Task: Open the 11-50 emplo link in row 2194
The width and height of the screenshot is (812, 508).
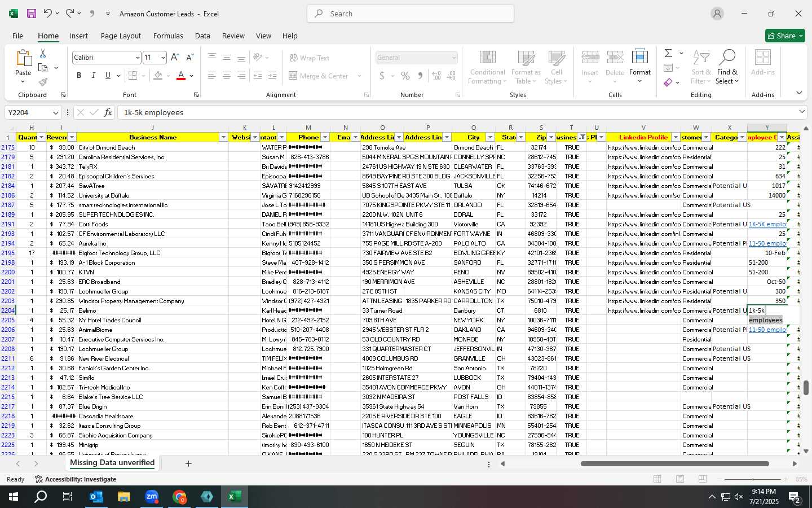Action: [767, 243]
